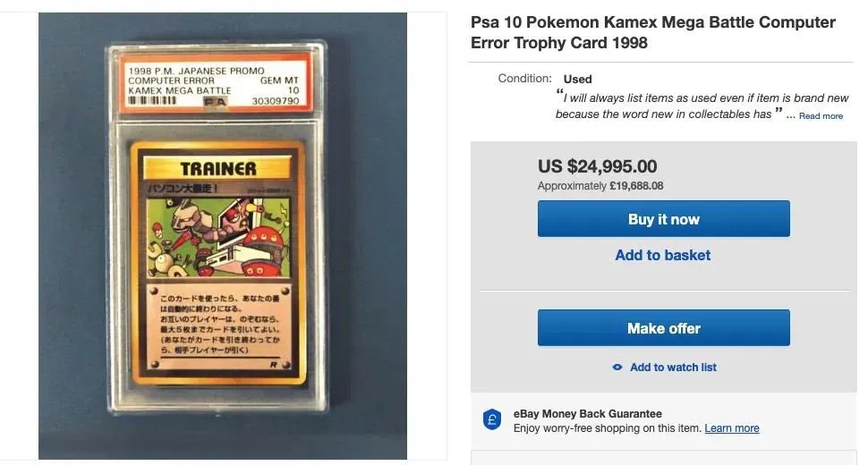
Task: Click the Used condition value
Action: pyautogui.click(x=577, y=79)
